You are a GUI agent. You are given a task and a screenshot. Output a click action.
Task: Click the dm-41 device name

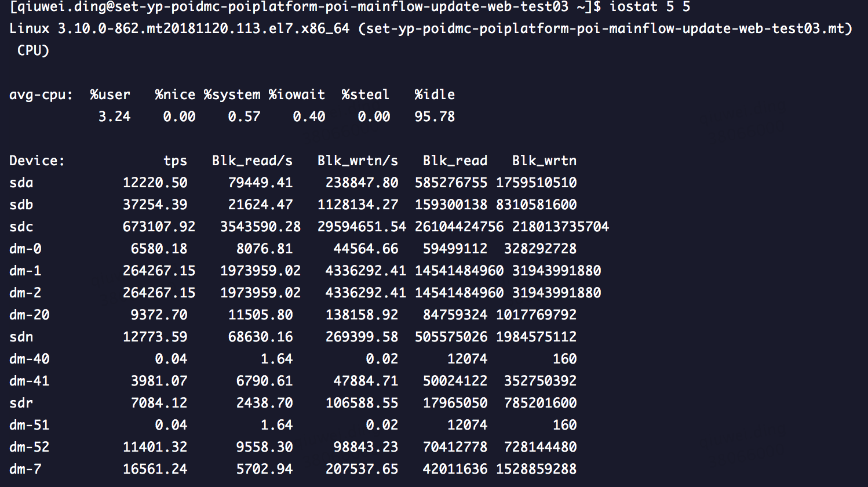(x=30, y=381)
